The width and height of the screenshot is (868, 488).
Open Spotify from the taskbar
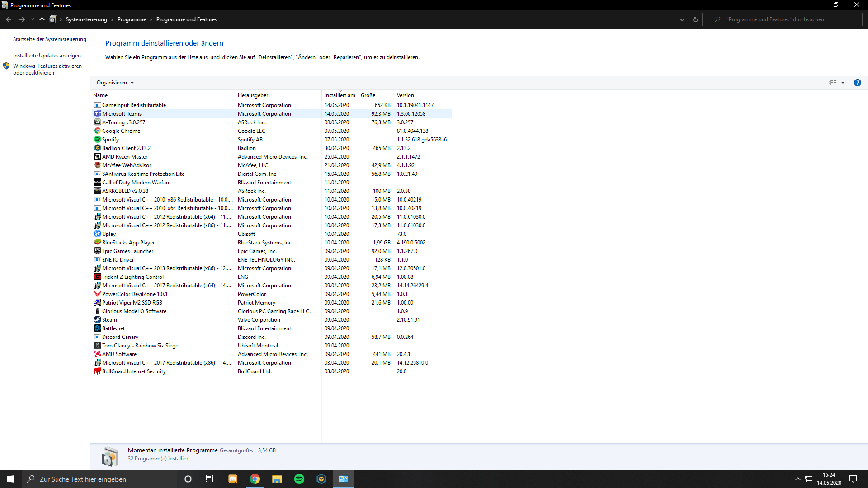tap(299, 479)
